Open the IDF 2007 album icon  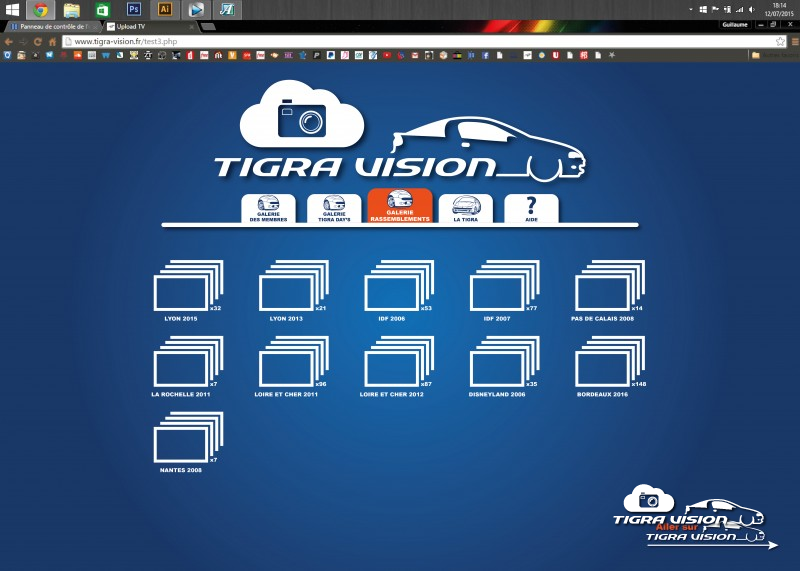pyautogui.click(x=503, y=287)
